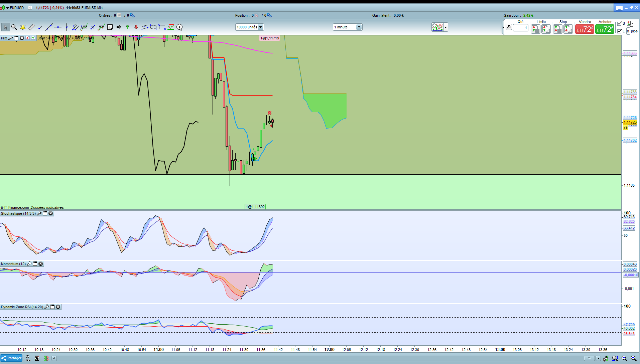Image resolution: width=640 pixels, height=364 pixels.
Task: Open Momentum indicator settings wrench
Action: (29, 264)
